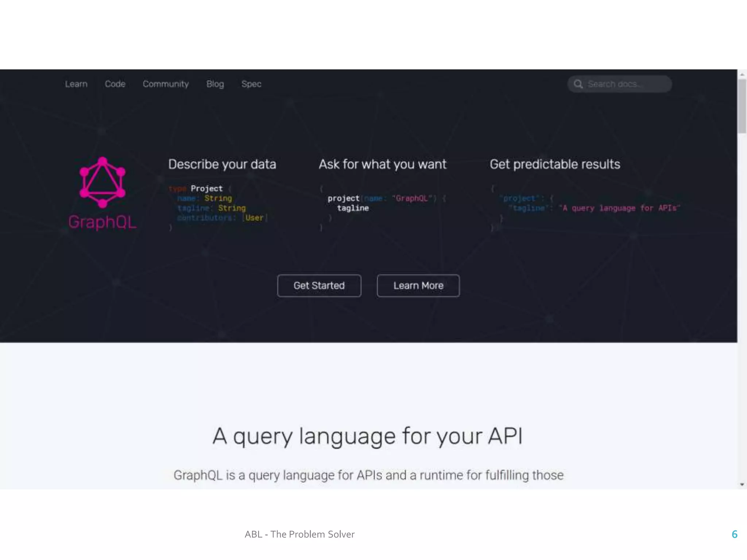747x560 pixels.
Task: Click the Get Started button
Action: 319,285
